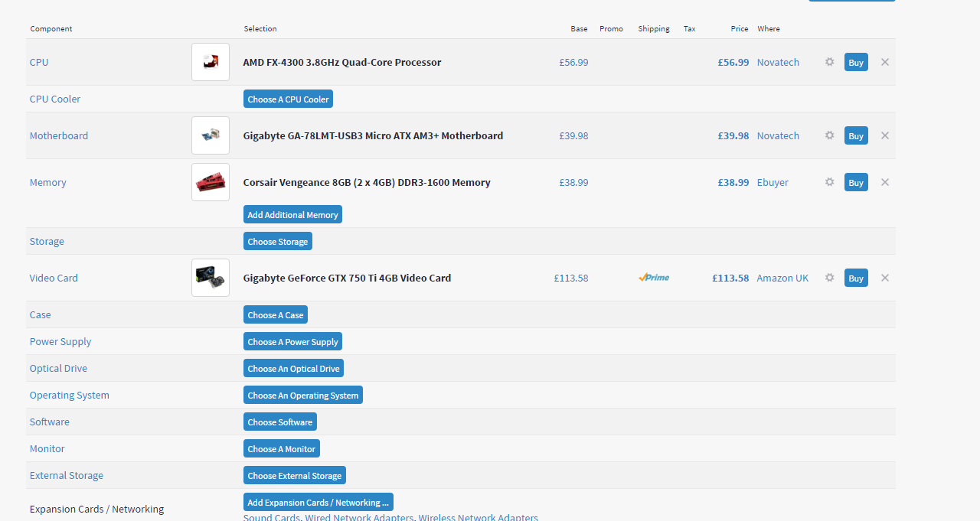Click Add Additional Memory button
980x521 pixels.
(292, 215)
